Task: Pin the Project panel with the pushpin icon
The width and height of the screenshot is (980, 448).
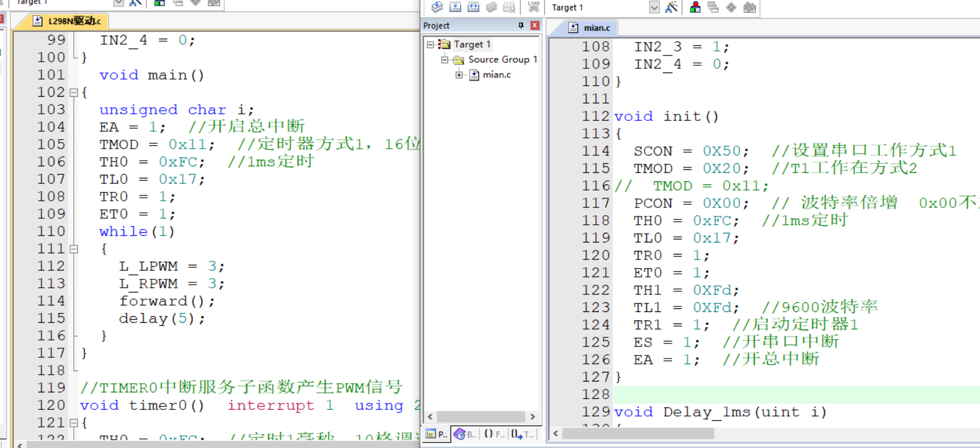Action: point(521,25)
